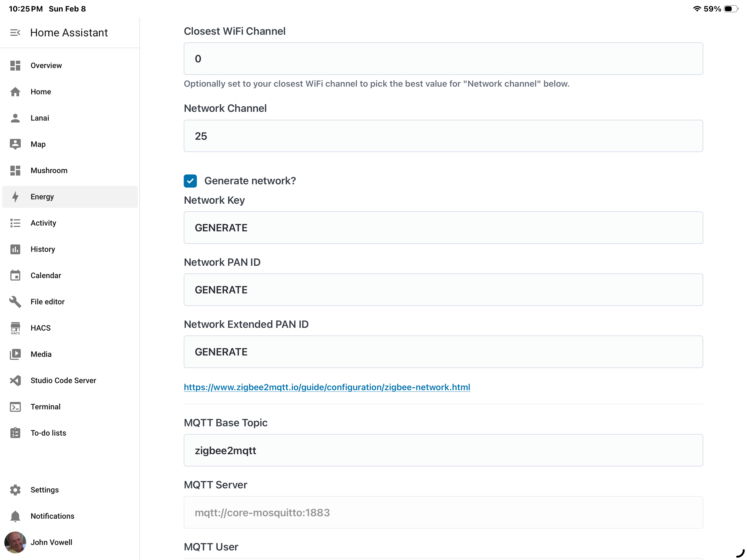Click the Studio Code Server icon
The height and width of the screenshot is (560, 747).
(15, 381)
